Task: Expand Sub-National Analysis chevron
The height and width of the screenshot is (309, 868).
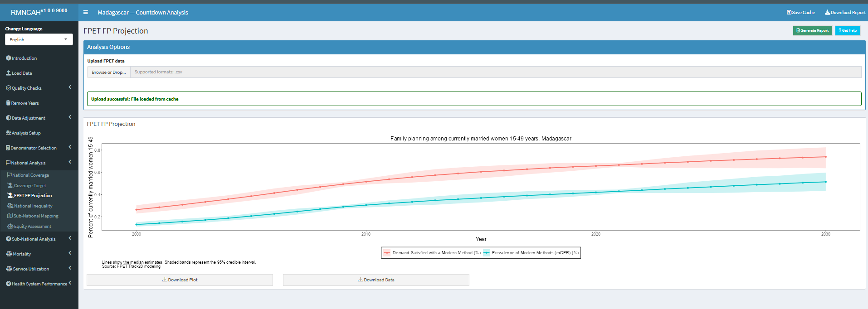Action: coord(70,238)
